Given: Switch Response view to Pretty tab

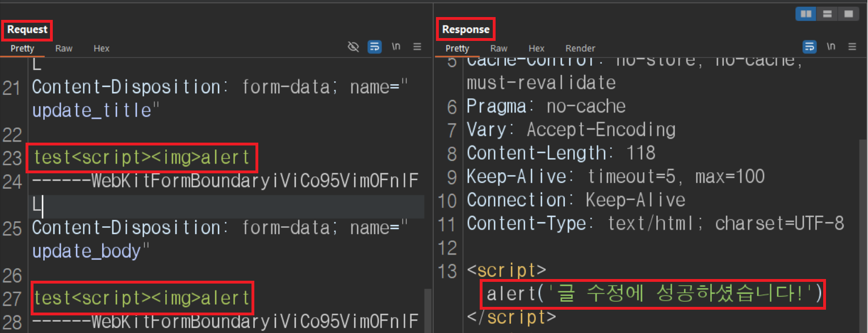Looking at the screenshot, I should (457, 48).
